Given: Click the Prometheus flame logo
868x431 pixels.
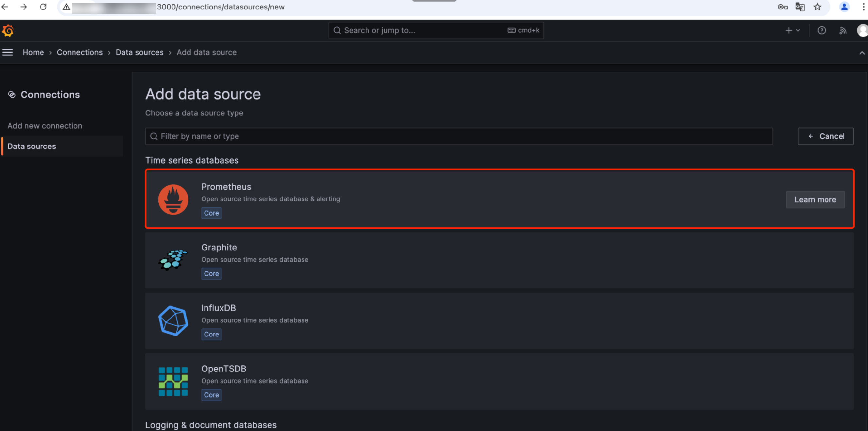Looking at the screenshot, I should coord(173,199).
